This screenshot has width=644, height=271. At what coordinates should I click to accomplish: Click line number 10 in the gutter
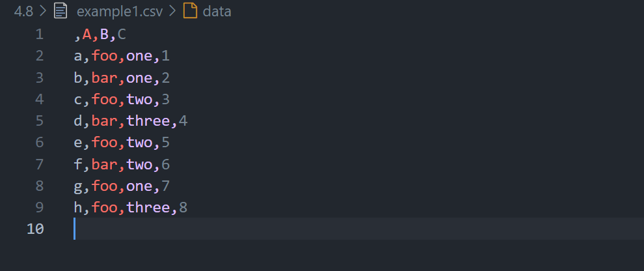tap(35, 229)
